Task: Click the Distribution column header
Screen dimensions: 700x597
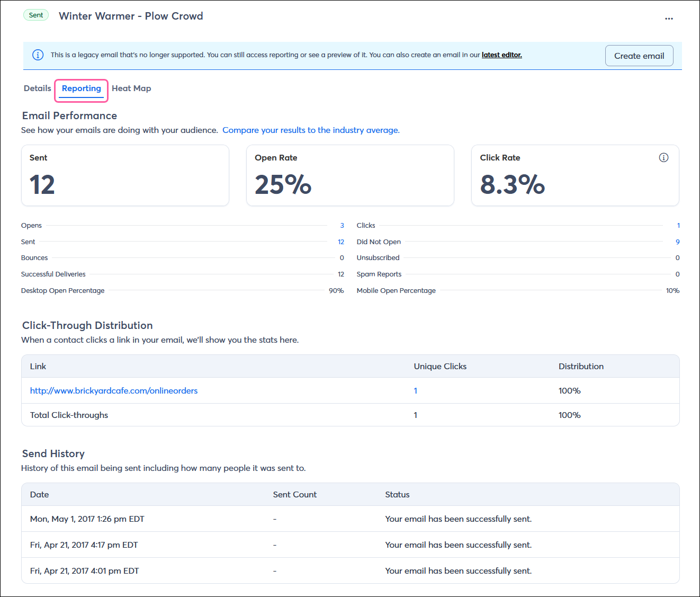Action: coord(581,367)
